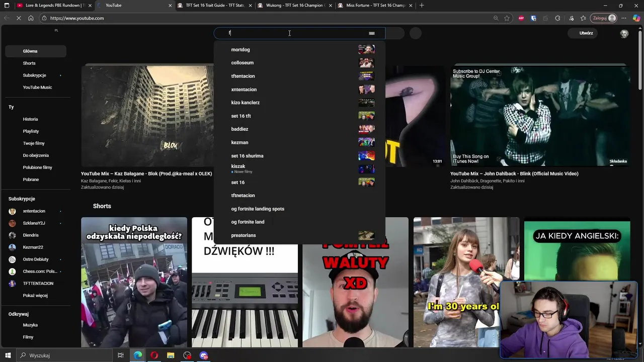Image resolution: width=644 pixels, height=362 pixels.
Task: Open Playlisty in the sidebar
Action: (35, 131)
